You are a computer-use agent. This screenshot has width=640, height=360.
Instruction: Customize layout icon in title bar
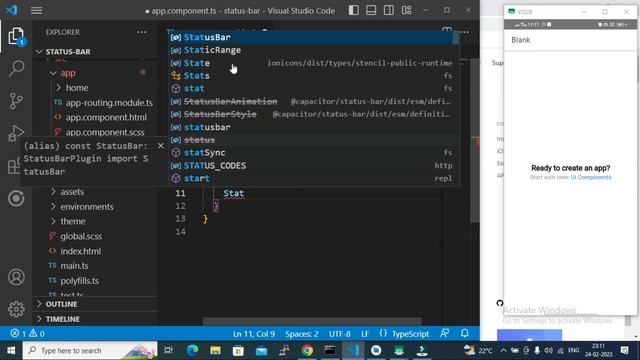407,10
